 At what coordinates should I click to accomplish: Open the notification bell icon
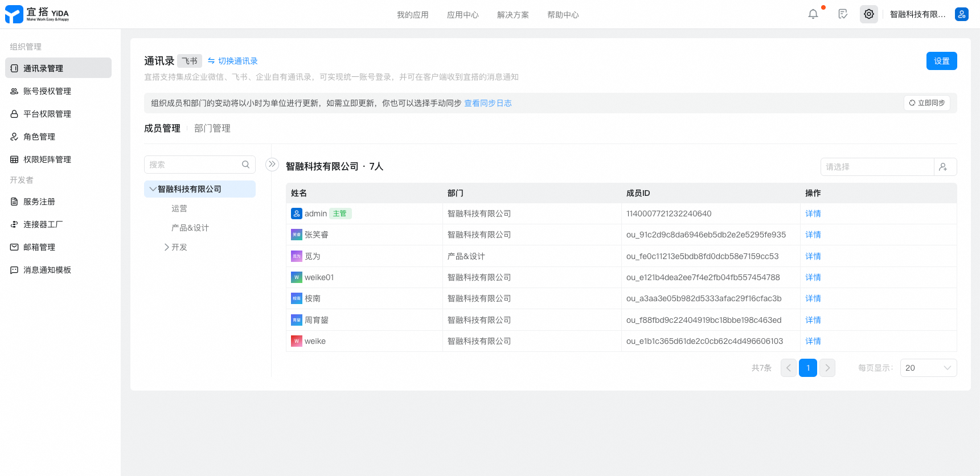[813, 14]
